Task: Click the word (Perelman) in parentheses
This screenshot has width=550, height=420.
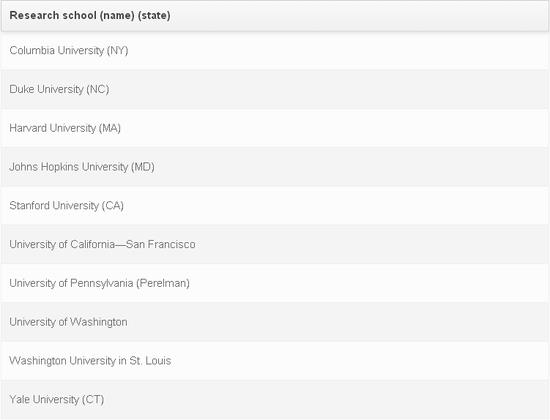Action: click(x=163, y=283)
